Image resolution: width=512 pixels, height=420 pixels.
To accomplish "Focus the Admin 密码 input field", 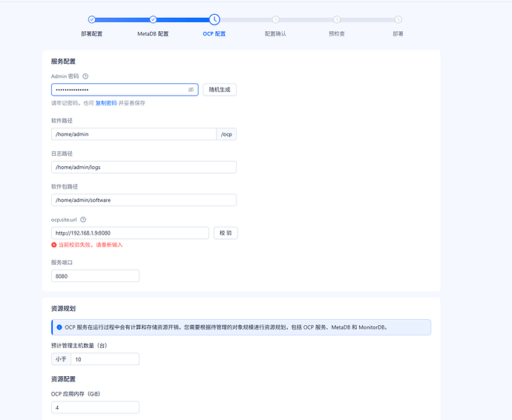I will tap(125, 90).
